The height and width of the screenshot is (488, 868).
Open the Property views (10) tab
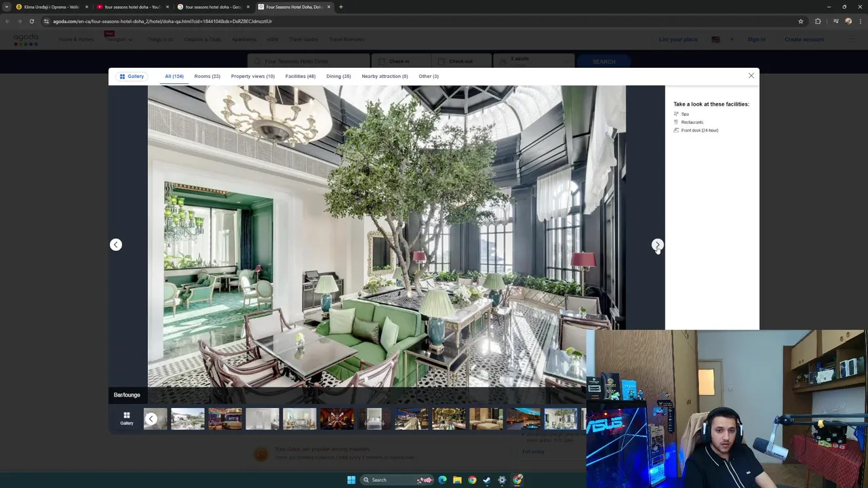(x=252, y=77)
